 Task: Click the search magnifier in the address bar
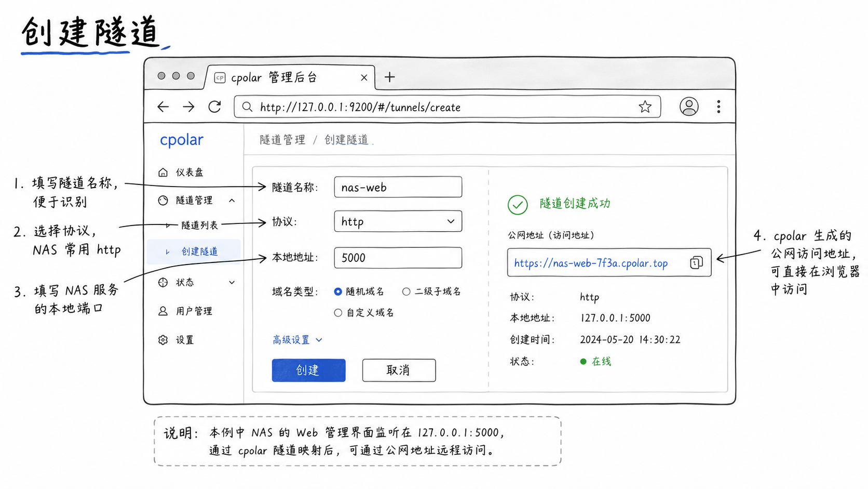(x=248, y=107)
